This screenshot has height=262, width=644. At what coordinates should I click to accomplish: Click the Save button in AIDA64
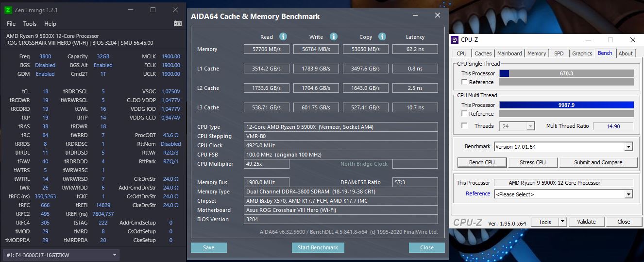[x=209, y=247]
